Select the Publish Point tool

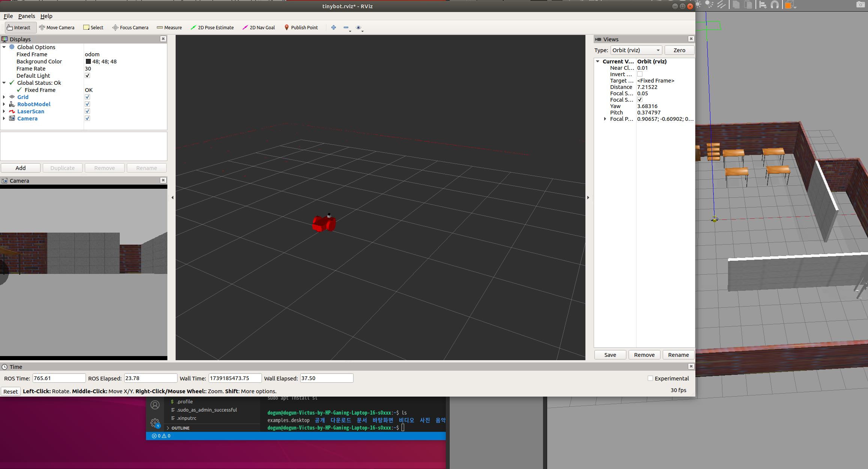[301, 27]
